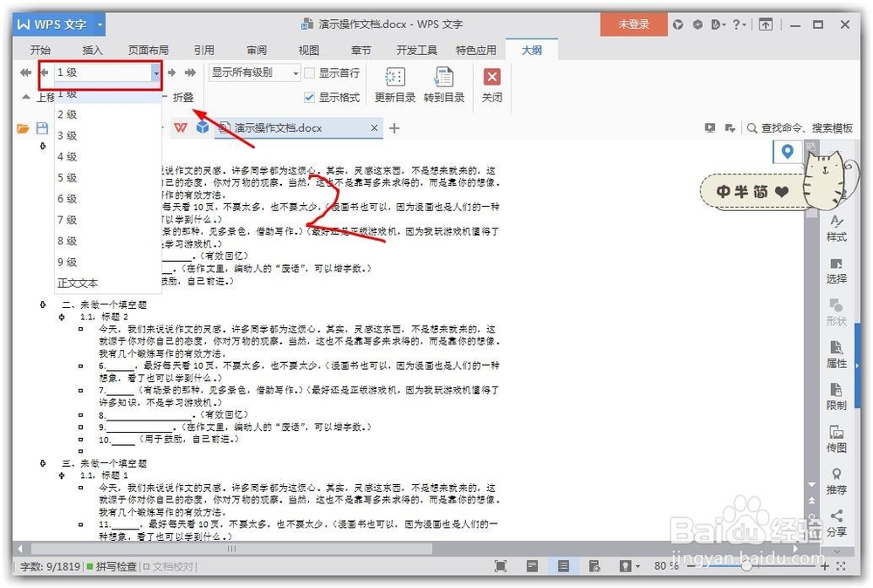873x588 pixels.
Task: Click the single left promote arrow
Action: coord(45,72)
